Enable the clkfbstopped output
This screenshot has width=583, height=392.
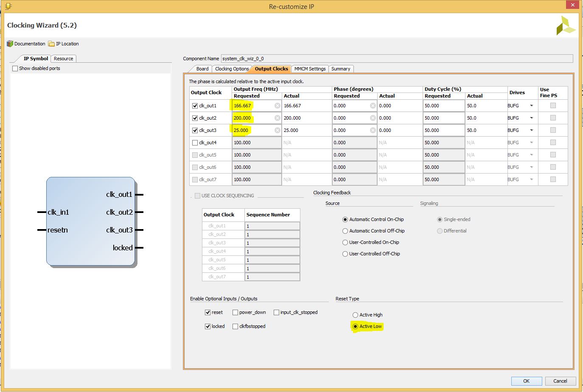[235, 326]
